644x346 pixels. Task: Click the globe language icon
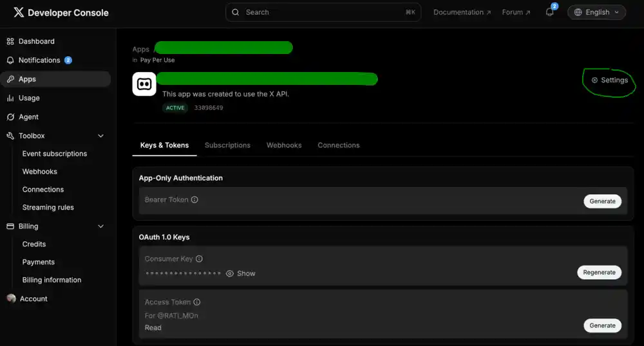[578, 12]
